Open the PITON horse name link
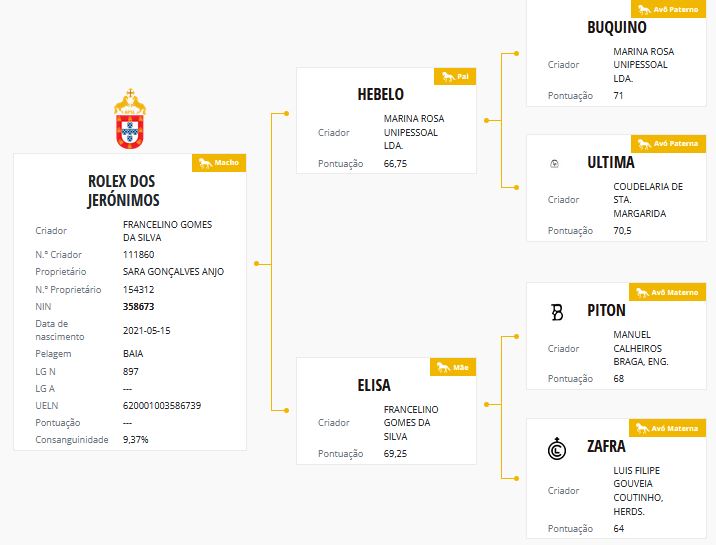This screenshot has width=716, height=545. coord(606,310)
